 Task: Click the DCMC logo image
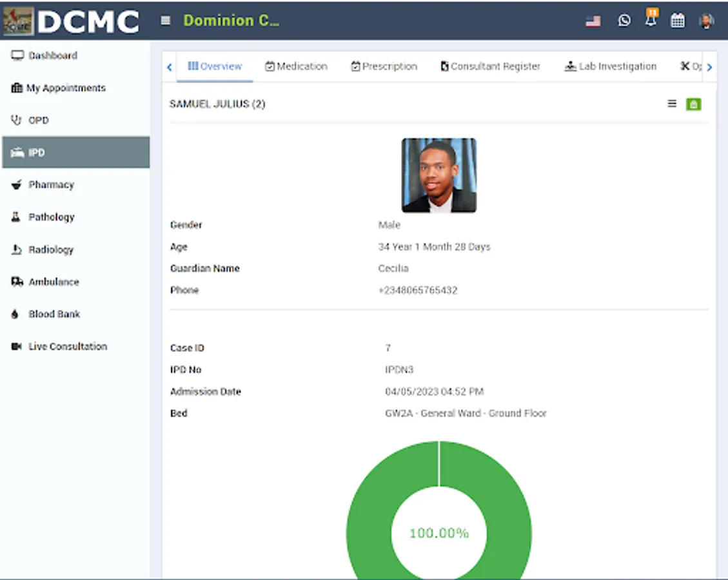click(x=72, y=21)
